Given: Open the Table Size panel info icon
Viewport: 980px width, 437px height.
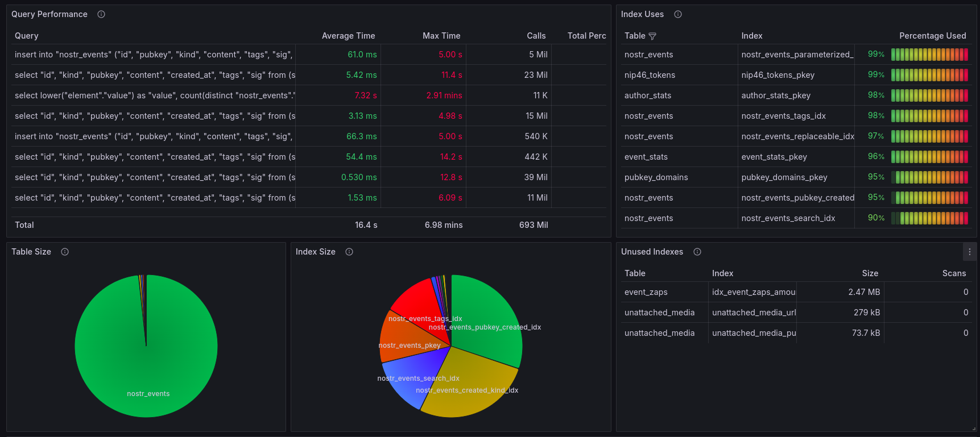Looking at the screenshot, I should click(x=65, y=252).
